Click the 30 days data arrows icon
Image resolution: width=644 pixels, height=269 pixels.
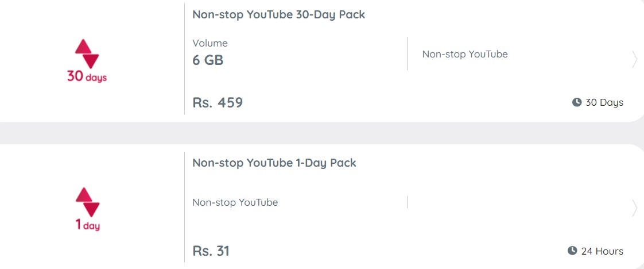point(87,54)
